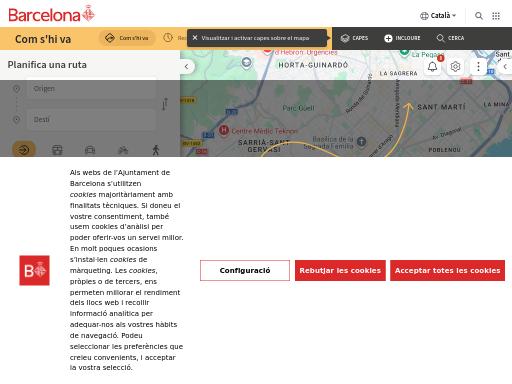The width and height of the screenshot is (512, 384).
Task: Open the notifications bell on the map
Action: point(432,67)
